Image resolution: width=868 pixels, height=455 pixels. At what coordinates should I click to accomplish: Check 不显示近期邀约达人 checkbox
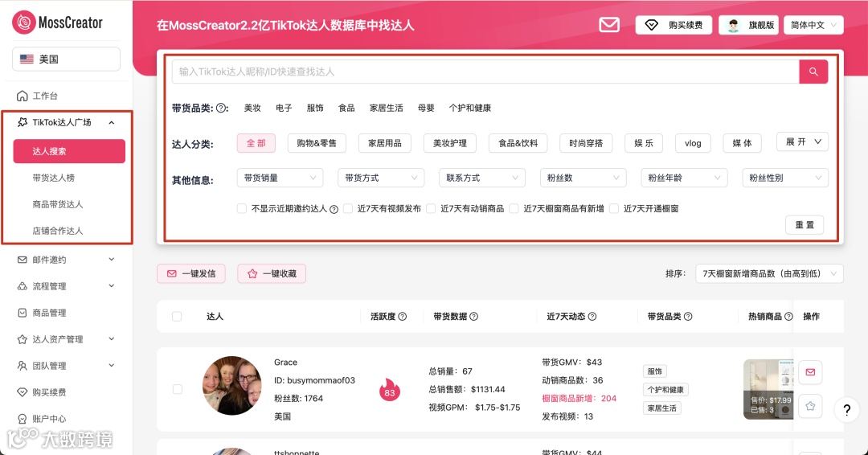(241, 209)
